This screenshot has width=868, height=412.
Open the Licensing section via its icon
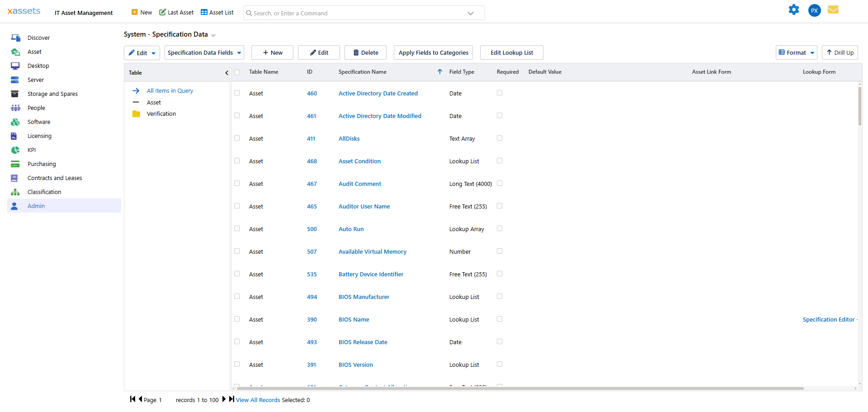(x=15, y=136)
